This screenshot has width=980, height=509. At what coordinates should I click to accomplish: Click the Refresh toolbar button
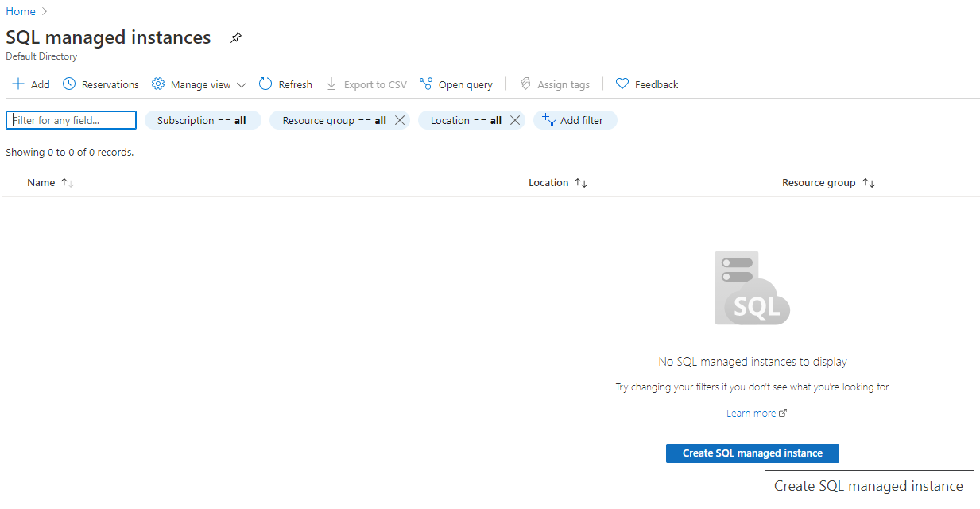(x=285, y=84)
